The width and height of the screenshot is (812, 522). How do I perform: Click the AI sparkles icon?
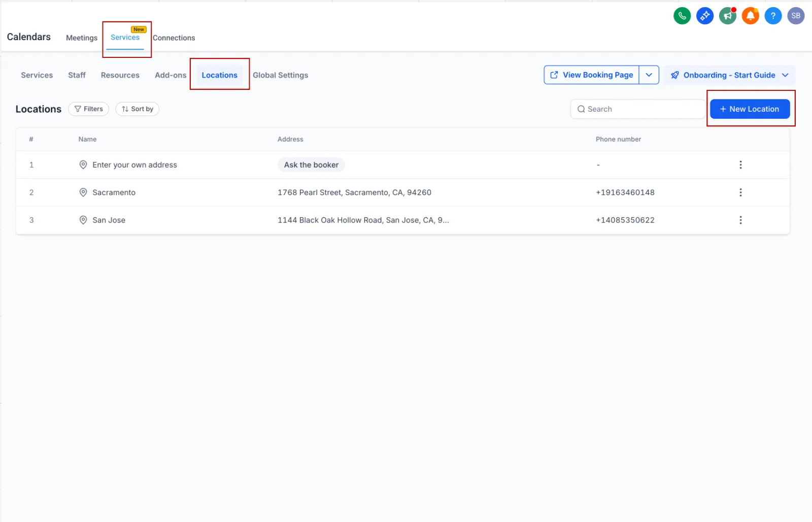pos(704,15)
